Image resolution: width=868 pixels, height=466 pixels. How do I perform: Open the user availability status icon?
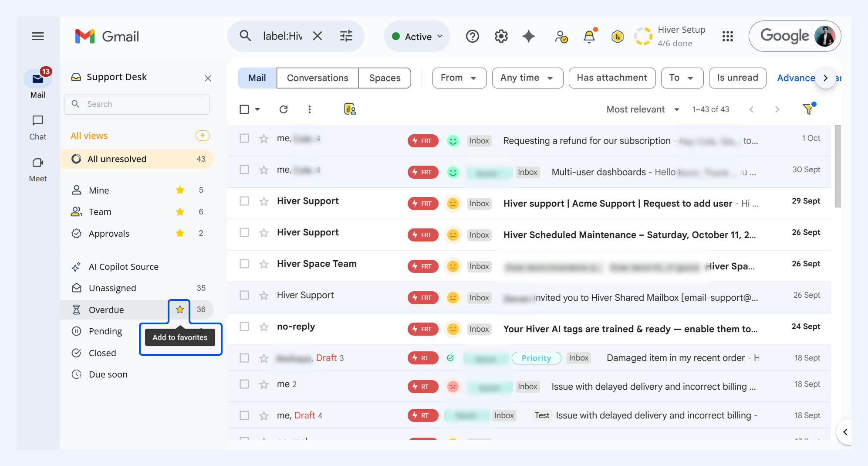[x=561, y=37]
